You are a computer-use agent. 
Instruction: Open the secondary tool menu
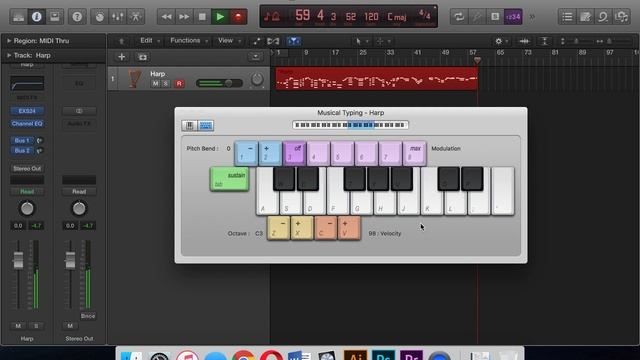383,41
